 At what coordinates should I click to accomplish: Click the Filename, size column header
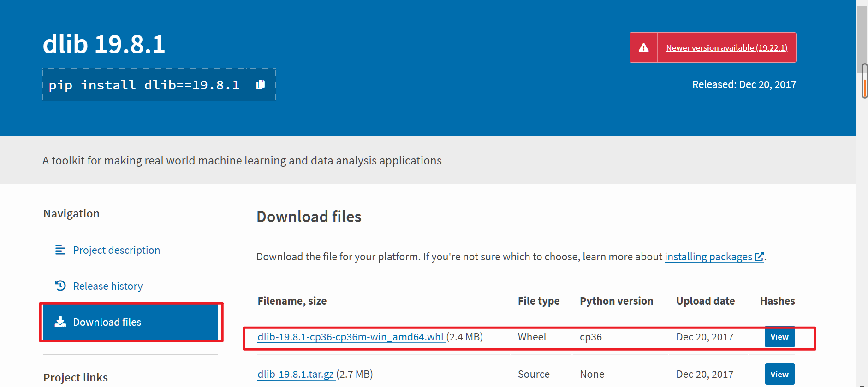(292, 301)
